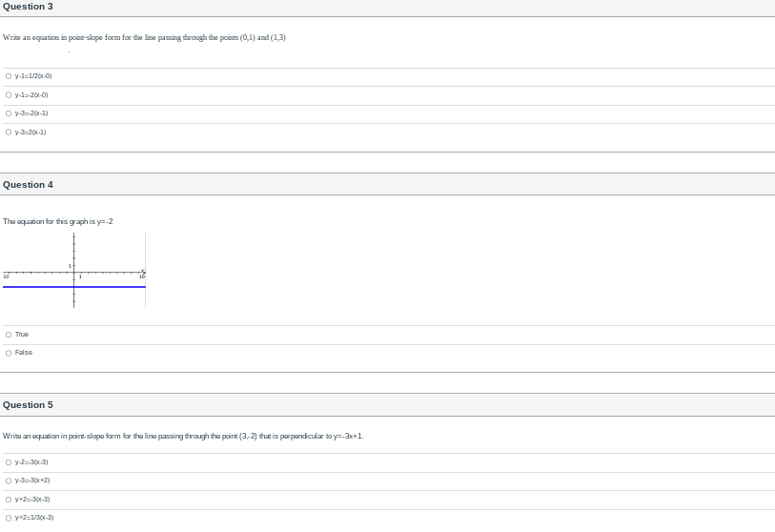This screenshot has width=775, height=532.
Task: Click the prompt about perpendicular to y=-3x+1
Action: tap(183, 436)
